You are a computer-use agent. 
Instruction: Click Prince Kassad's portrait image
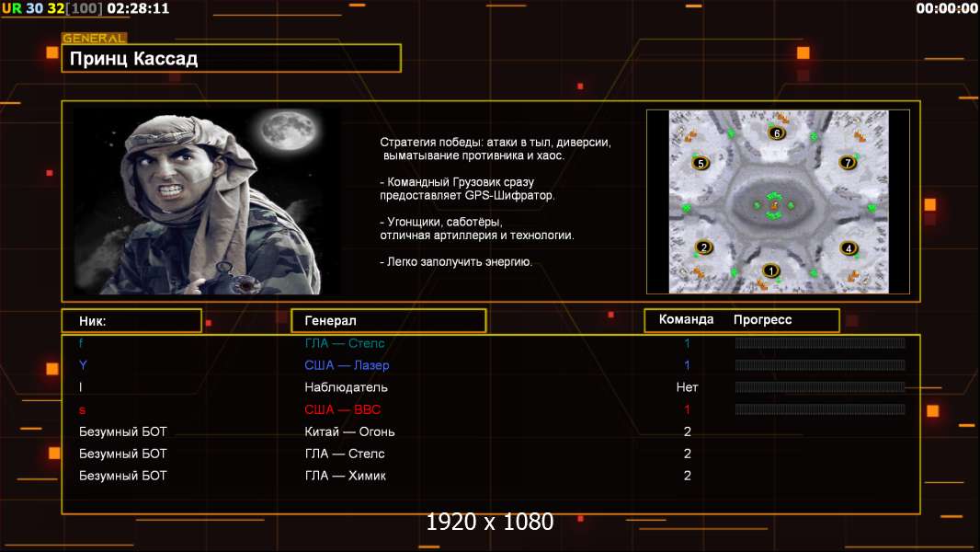pyautogui.click(x=208, y=200)
